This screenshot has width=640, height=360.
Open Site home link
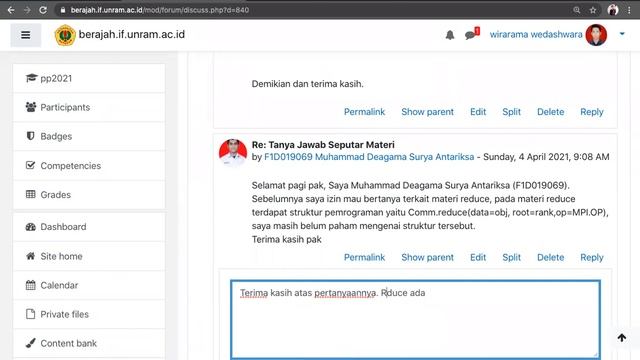89,256
